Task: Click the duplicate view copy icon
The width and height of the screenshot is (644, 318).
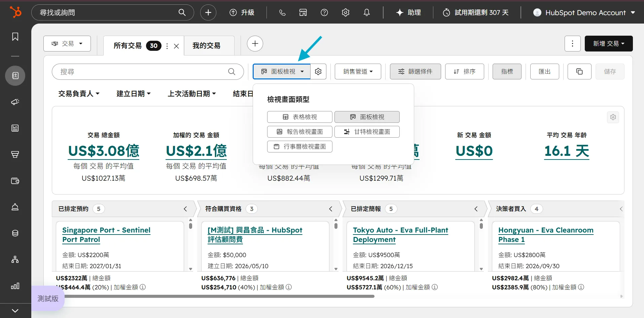Action: click(x=579, y=71)
